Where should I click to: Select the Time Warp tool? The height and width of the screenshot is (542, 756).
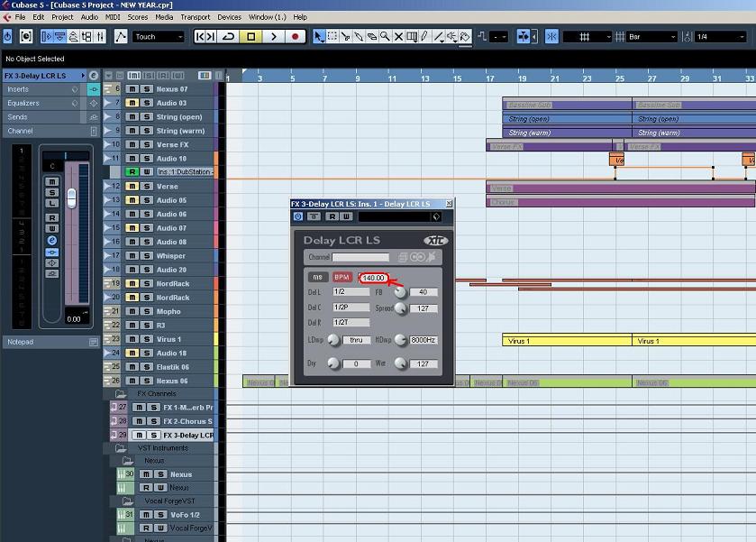pyautogui.click(x=412, y=37)
